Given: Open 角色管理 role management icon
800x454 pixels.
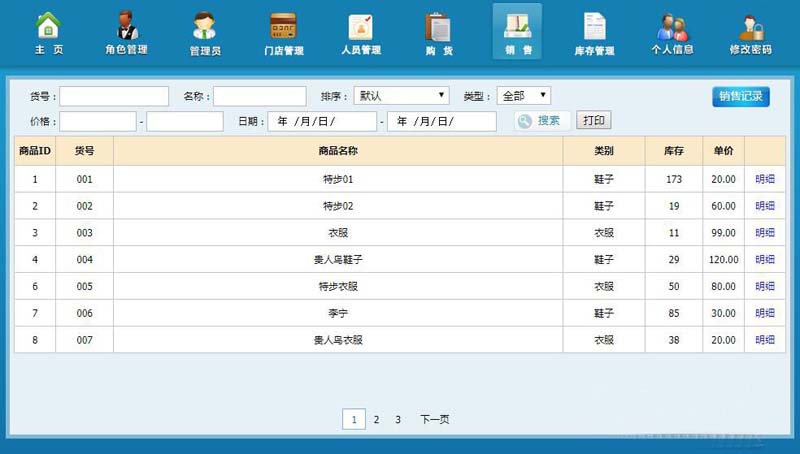Looking at the screenshot, I should pos(126,25).
